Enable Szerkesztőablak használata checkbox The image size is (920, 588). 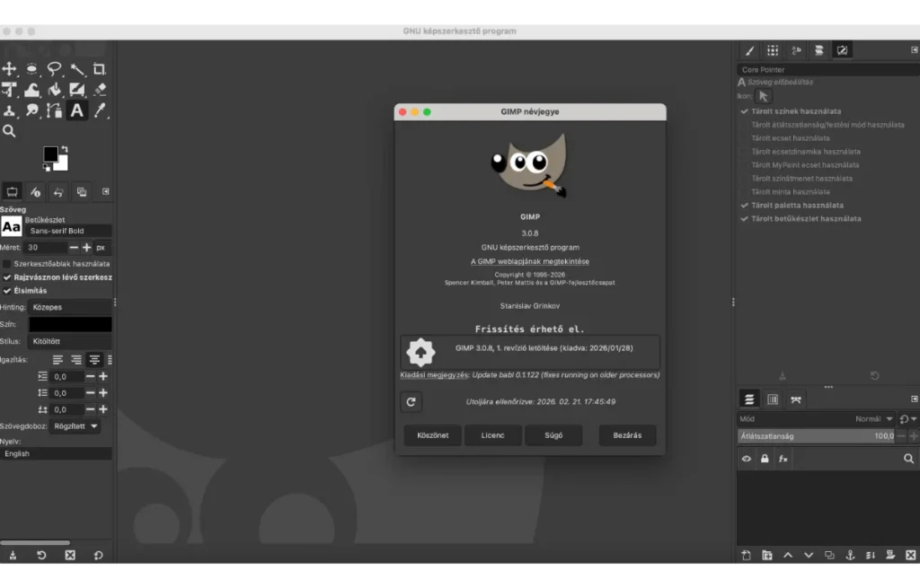coord(7,264)
